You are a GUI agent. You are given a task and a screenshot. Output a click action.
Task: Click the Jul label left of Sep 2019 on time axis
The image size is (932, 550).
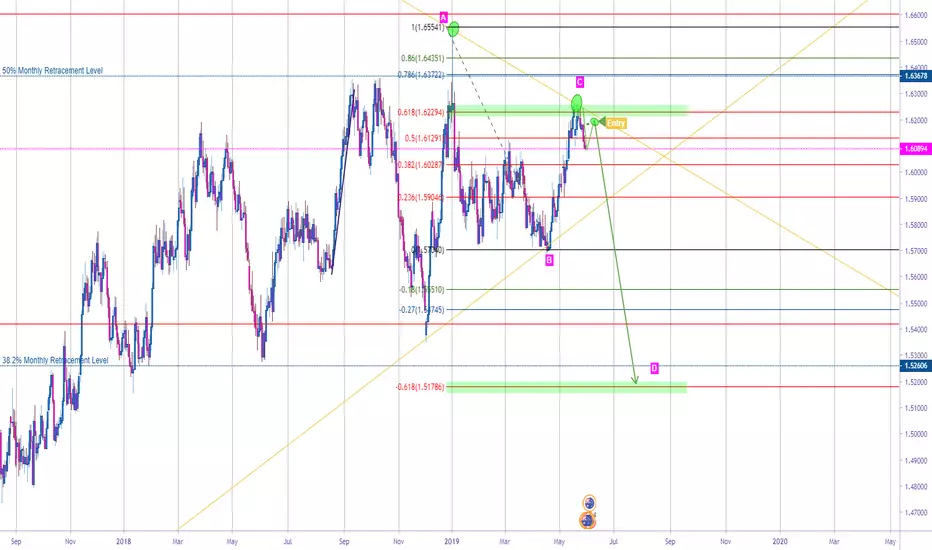(x=614, y=542)
